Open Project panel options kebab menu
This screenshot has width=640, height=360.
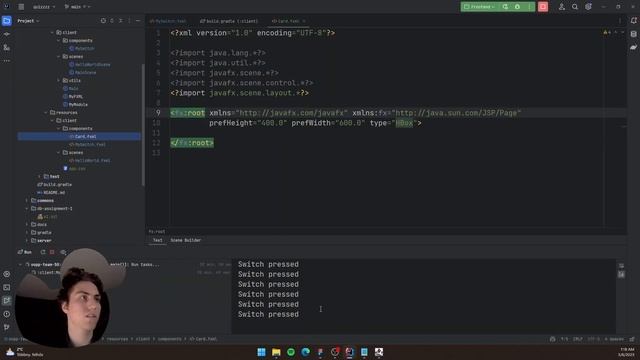tap(129, 21)
